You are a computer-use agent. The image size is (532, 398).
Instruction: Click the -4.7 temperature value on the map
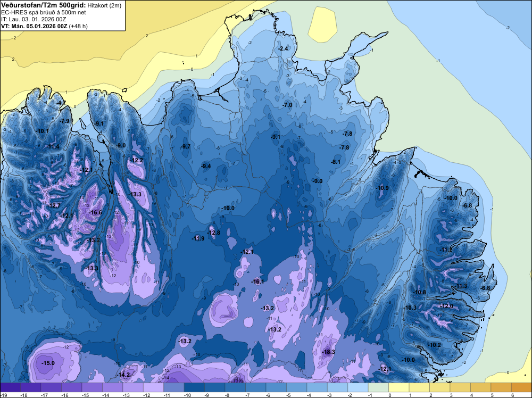point(61,103)
